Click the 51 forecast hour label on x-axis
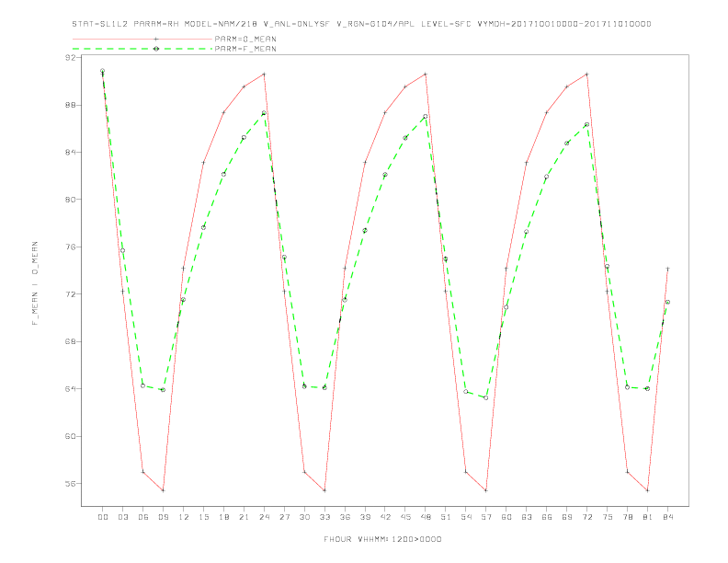728x563 pixels. (446, 517)
